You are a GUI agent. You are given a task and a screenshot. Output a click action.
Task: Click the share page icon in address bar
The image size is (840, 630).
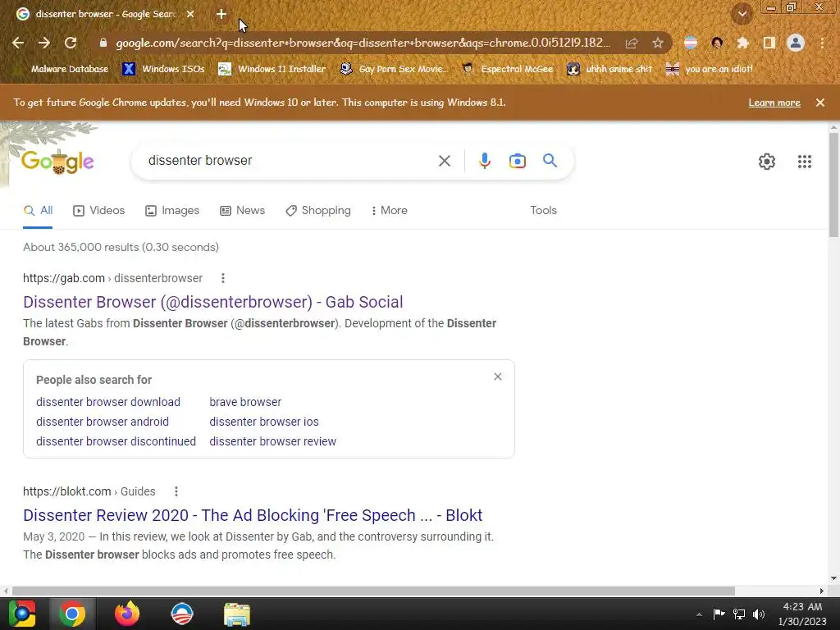632,43
